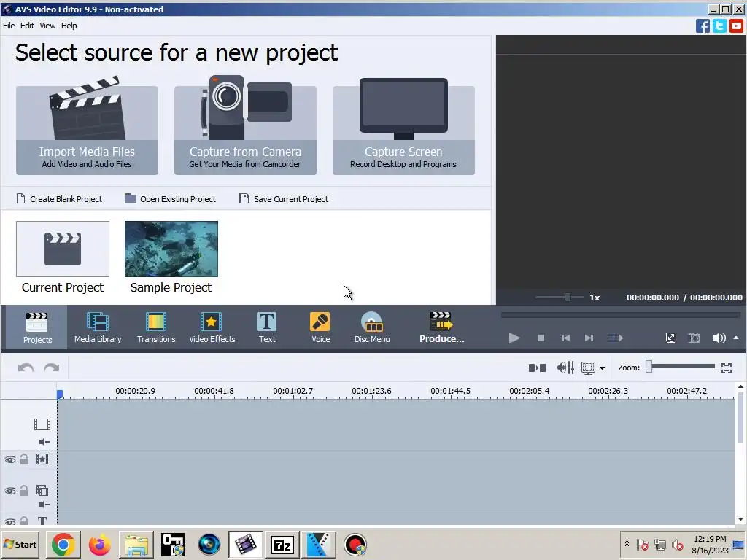Open the audio mixer icon
The height and width of the screenshot is (560, 747).
(x=565, y=367)
